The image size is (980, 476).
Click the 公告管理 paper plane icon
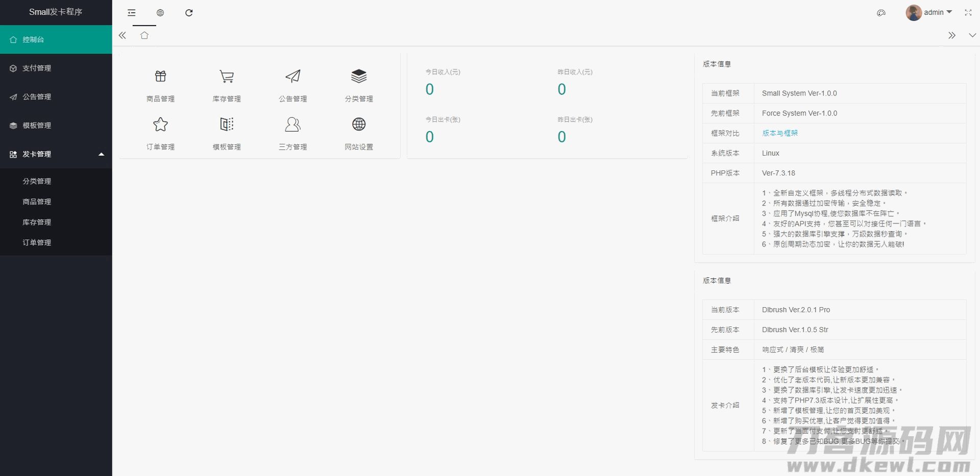[x=292, y=77]
